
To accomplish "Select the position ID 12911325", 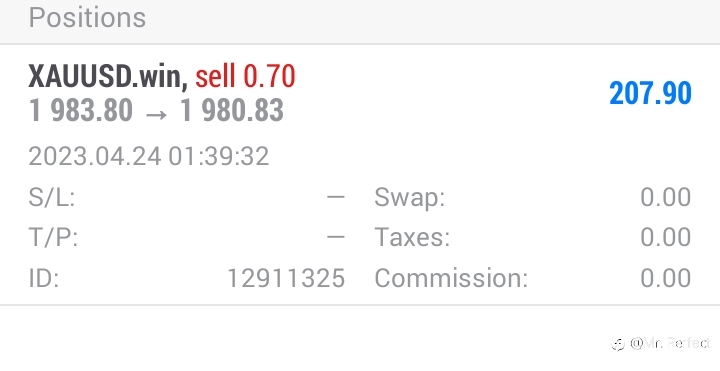I will tap(286, 278).
